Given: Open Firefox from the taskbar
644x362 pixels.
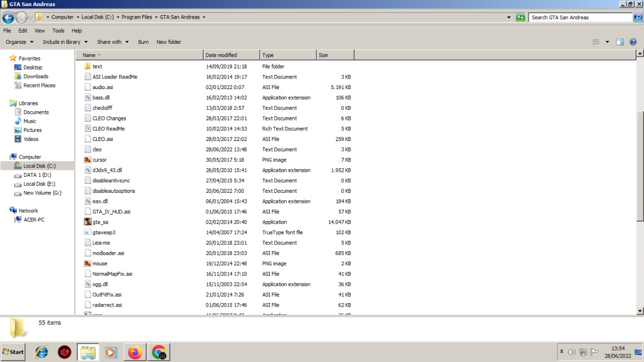Looking at the screenshot, I should 135,352.
